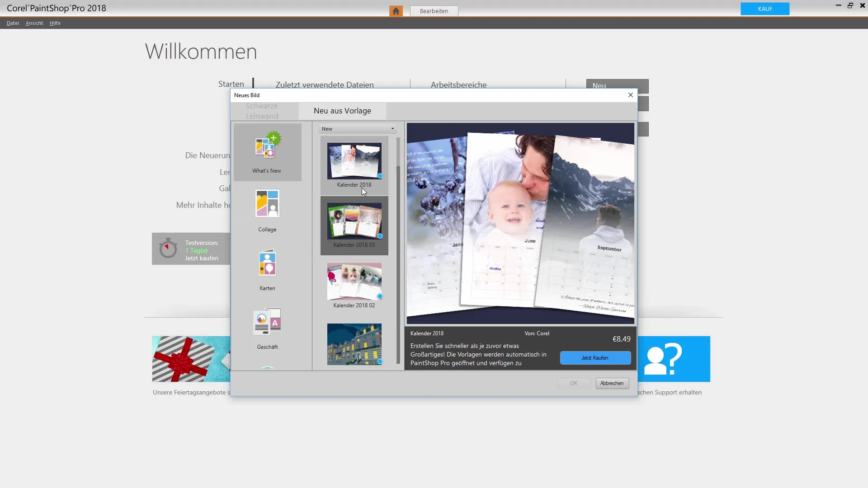Click the €8.49 price text
This screenshot has height=488, width=868.
[x=621, y=339]
